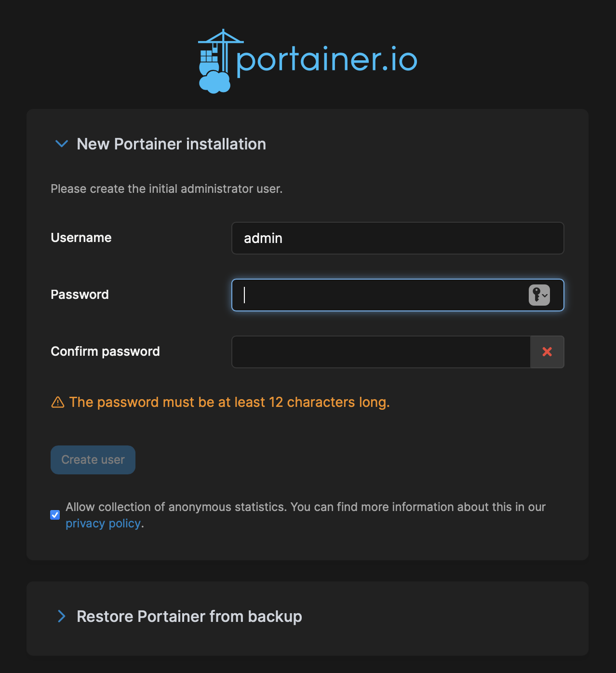The width and height of the screenshot is (616, 673).
Task: Open the password manager key icon
Action: pos(539,295)
